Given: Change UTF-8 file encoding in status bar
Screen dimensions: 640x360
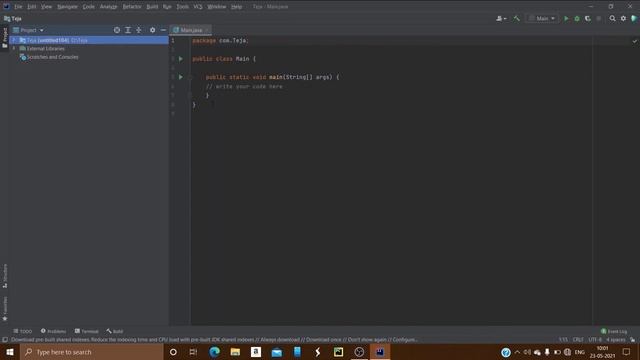Looking at the screenshot, I should tap(595, 340).
